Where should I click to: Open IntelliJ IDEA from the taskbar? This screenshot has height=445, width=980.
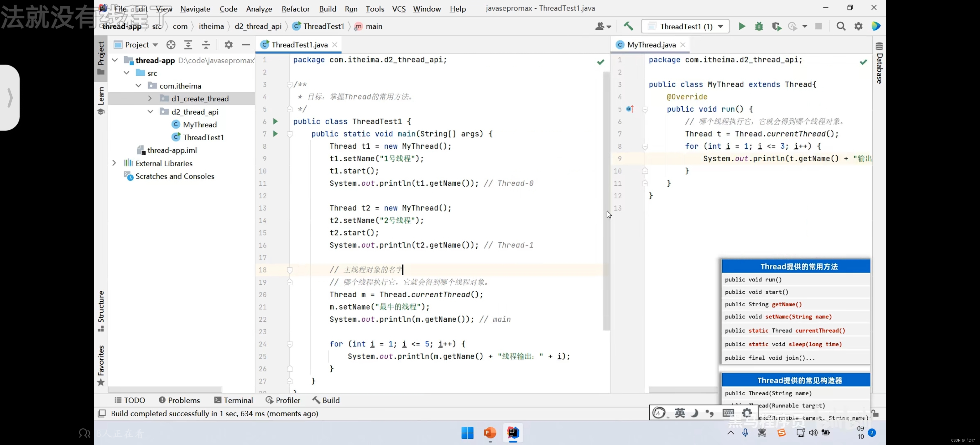tap(513, 432)
